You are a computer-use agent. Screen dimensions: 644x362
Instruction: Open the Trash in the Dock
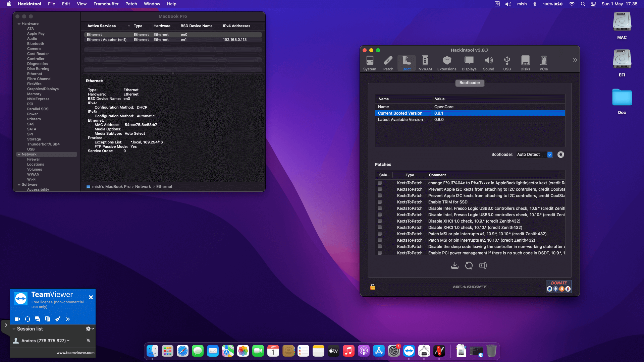491,351
